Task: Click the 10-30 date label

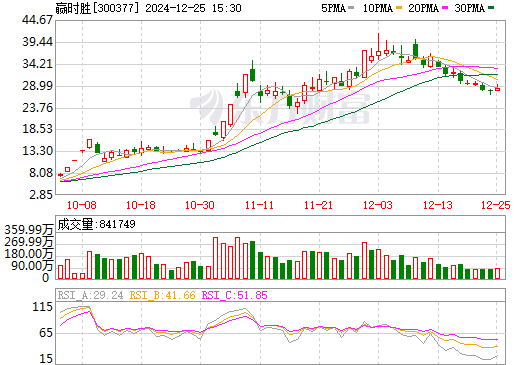Action: [200, 205]
